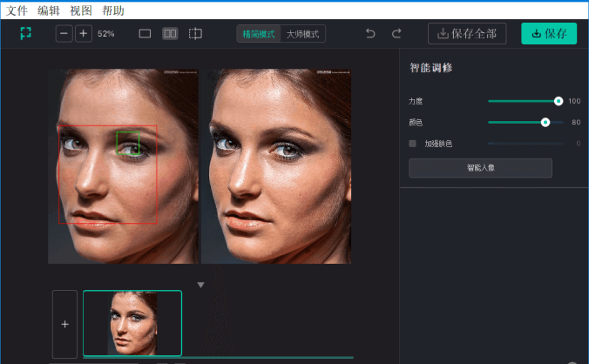Zoom out with the minus button

point(64,33)
